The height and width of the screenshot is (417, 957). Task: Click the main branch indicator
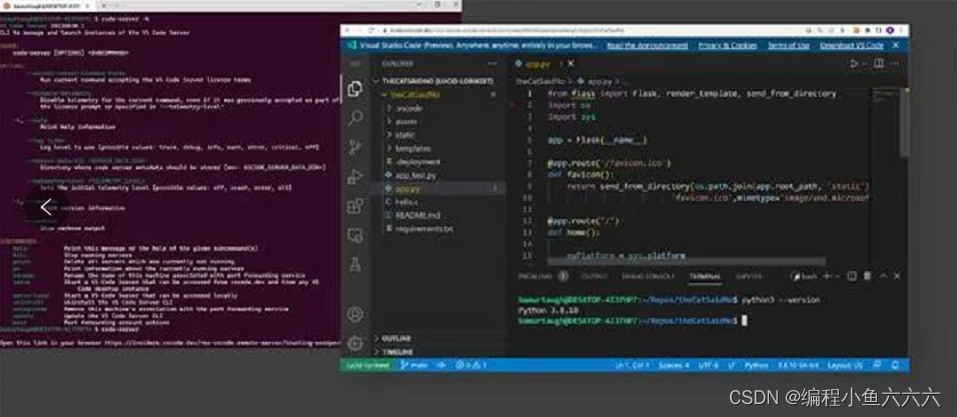pos(414,365)
